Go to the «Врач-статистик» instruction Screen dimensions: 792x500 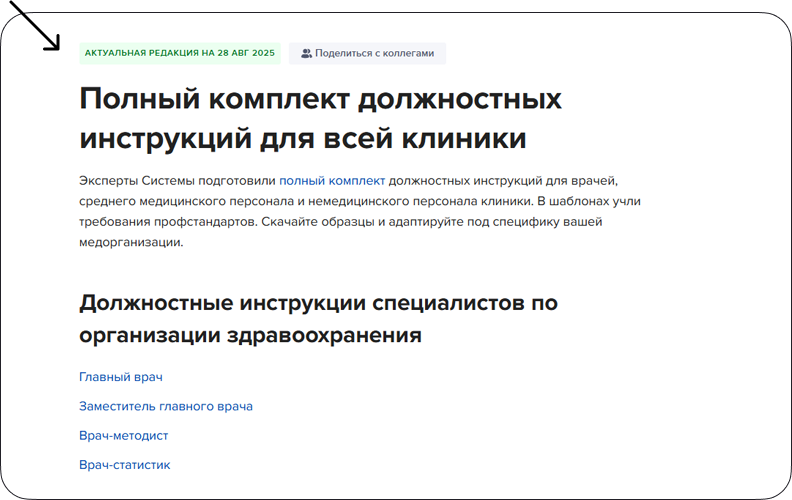[124, 465]
